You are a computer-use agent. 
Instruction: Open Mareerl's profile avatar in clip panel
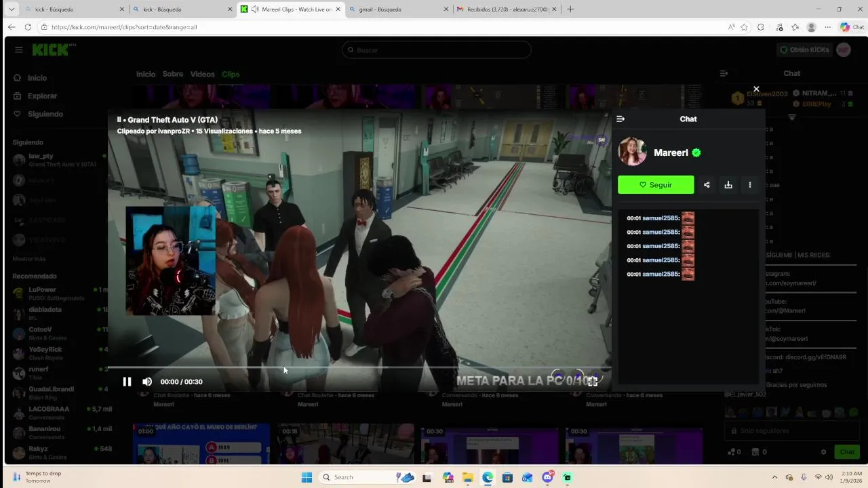tap(633, 152)
